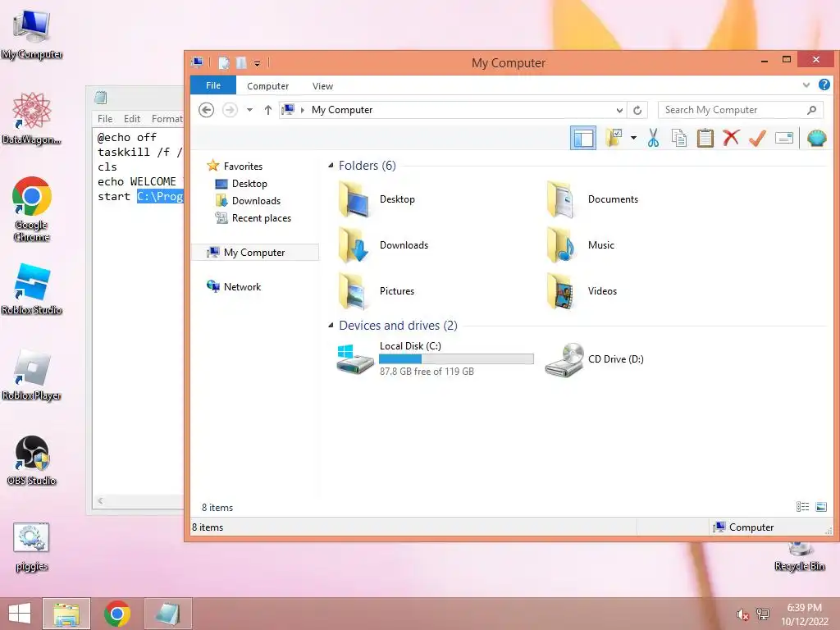Image resolution: width=840 pixels, height=630 pixels.
Task: Open the folder options dropdown arrow
Action: point(633,138)
